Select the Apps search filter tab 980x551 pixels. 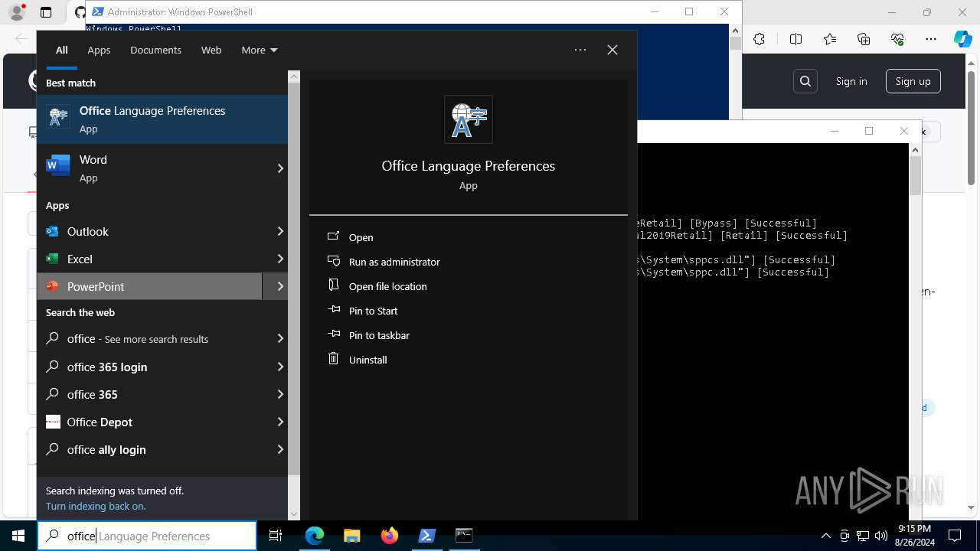[x=99, y=50]
